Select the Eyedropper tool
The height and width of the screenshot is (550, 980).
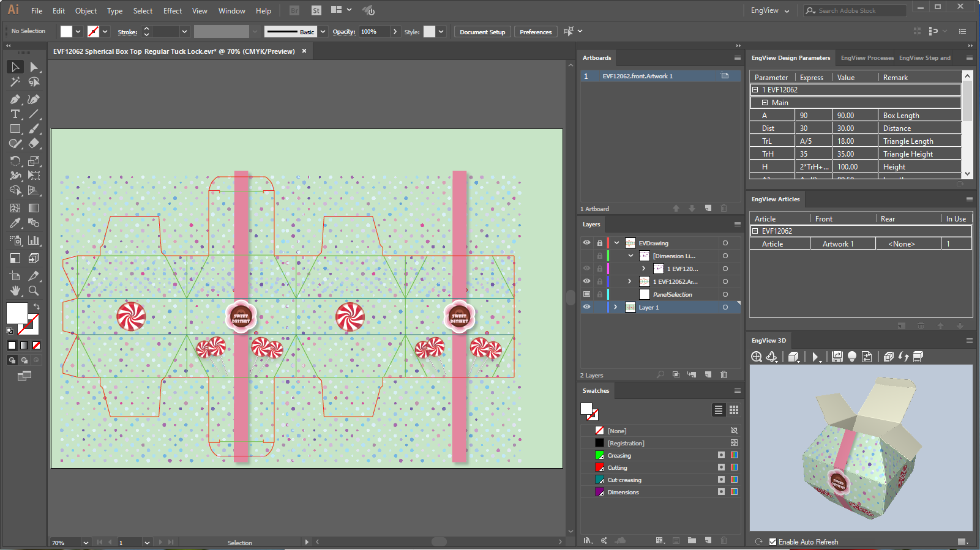tap(15, 223)
